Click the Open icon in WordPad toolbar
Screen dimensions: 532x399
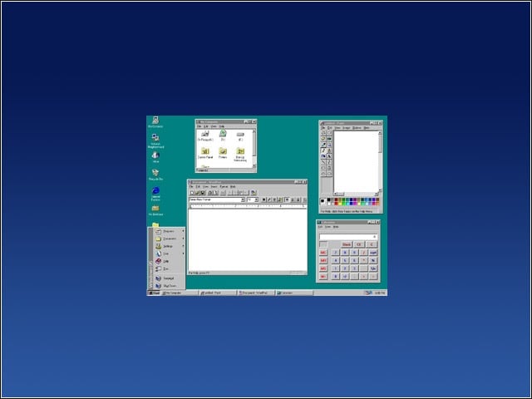click(198, 192)
